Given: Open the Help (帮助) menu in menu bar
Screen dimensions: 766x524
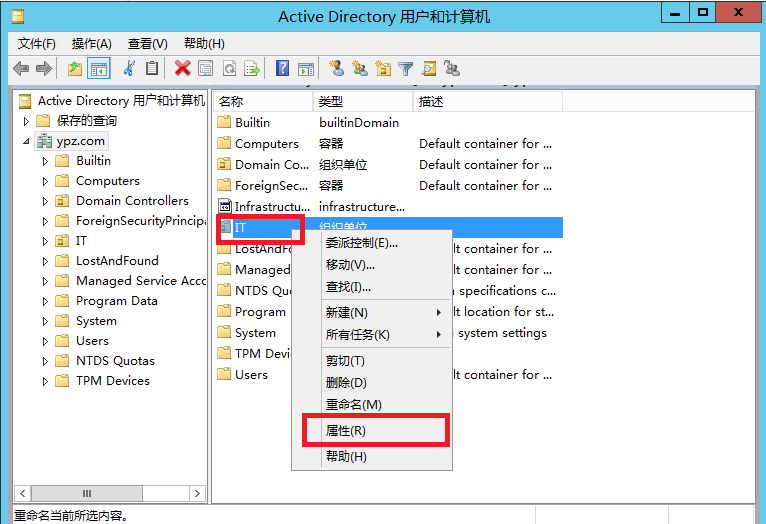Looking at the screenshot, I should pos(204,44).
